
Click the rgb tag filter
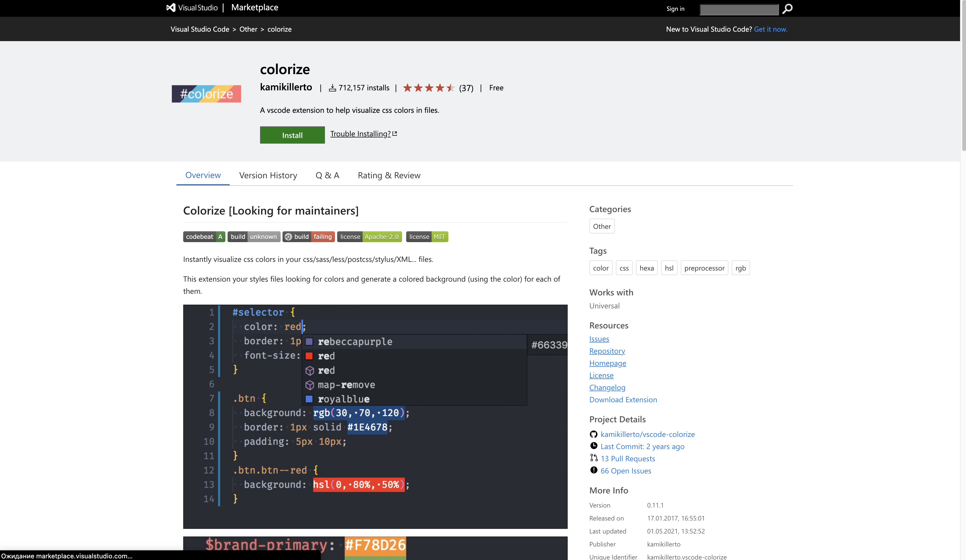741,267
